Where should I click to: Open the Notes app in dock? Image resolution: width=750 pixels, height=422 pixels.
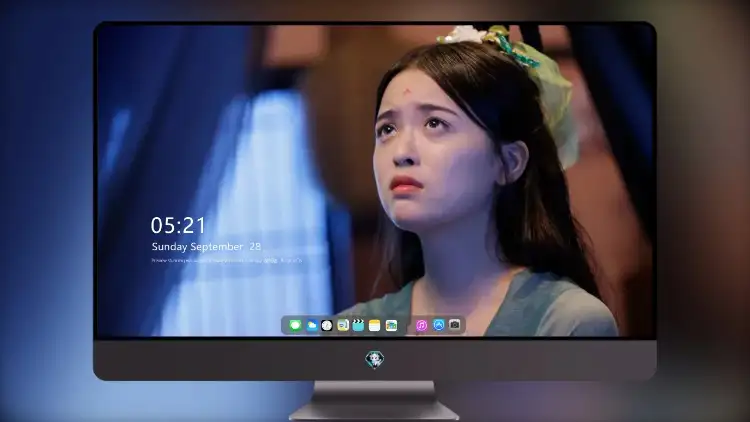tap(375, 326)
